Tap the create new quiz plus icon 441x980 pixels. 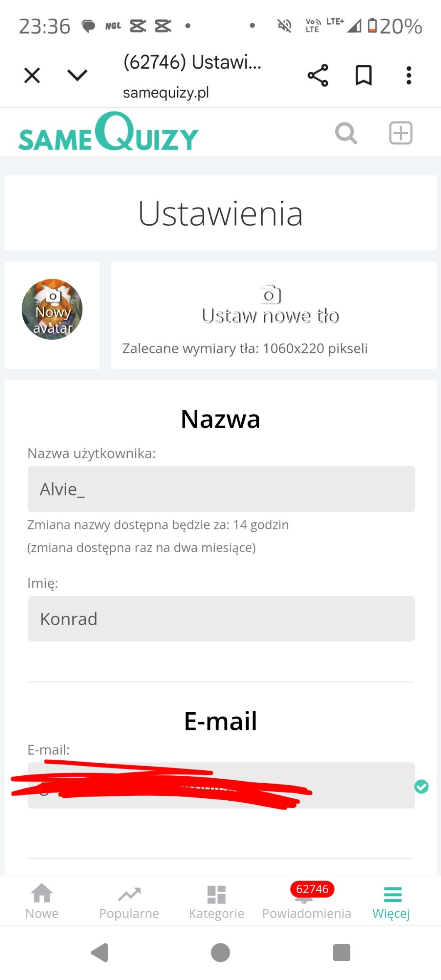click(x=400, y=133)
